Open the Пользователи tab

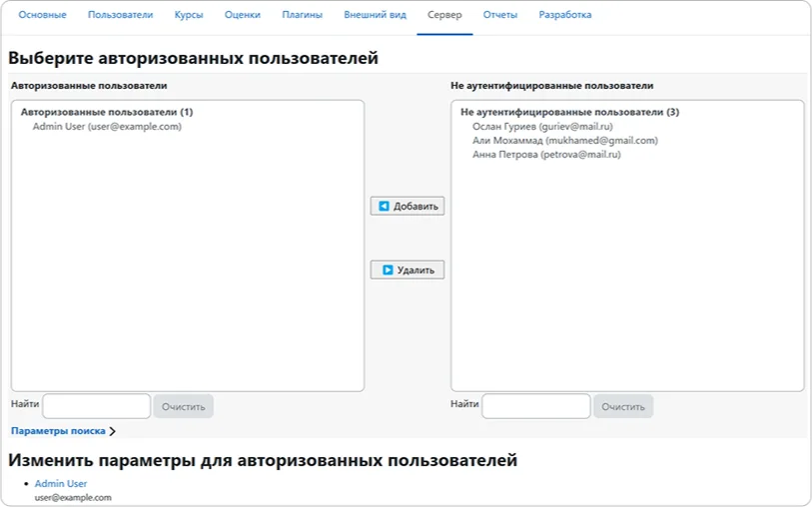tap(120, 16)
